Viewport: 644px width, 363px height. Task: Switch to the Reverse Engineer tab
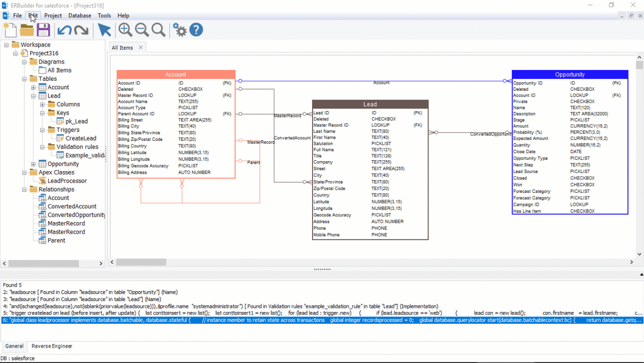(52, 346)
